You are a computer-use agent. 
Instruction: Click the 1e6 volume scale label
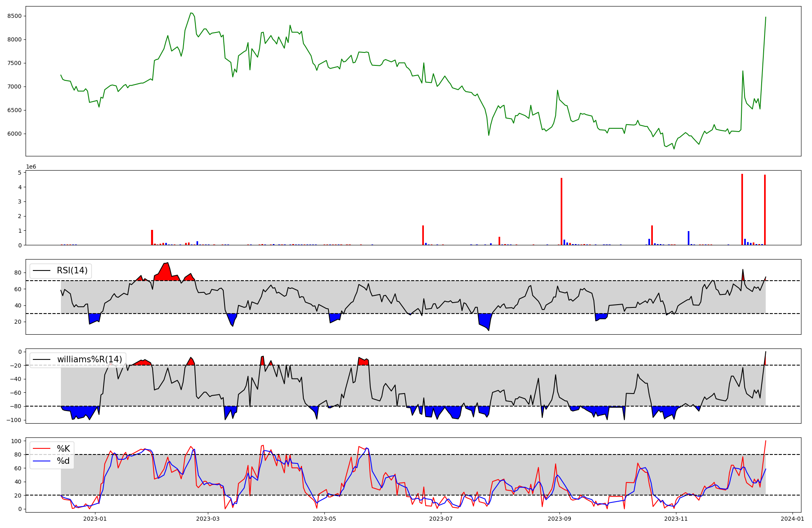31,167
